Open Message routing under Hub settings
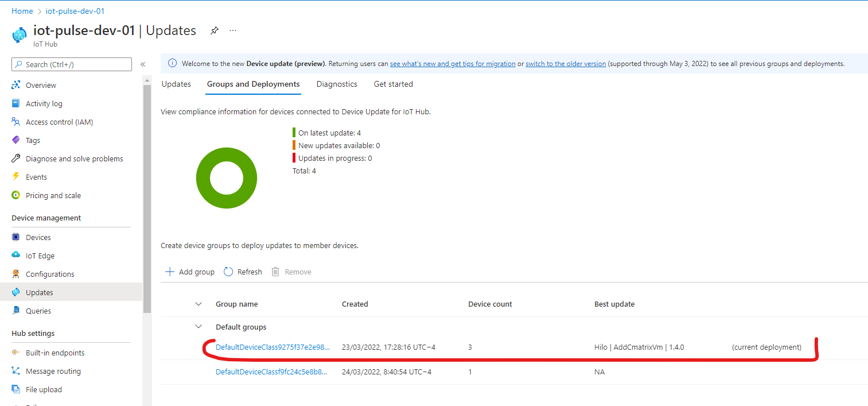Image resolution: width=868 pixels, height=406 pixels. point(54,370)
